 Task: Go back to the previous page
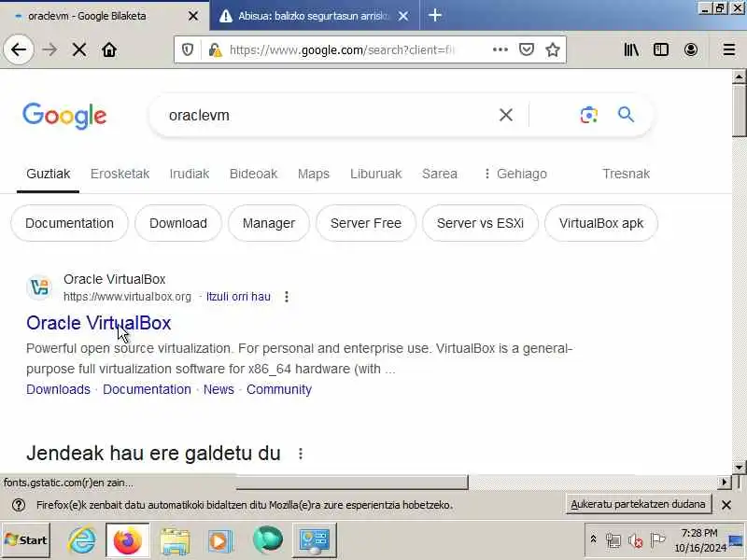[19, 49]
